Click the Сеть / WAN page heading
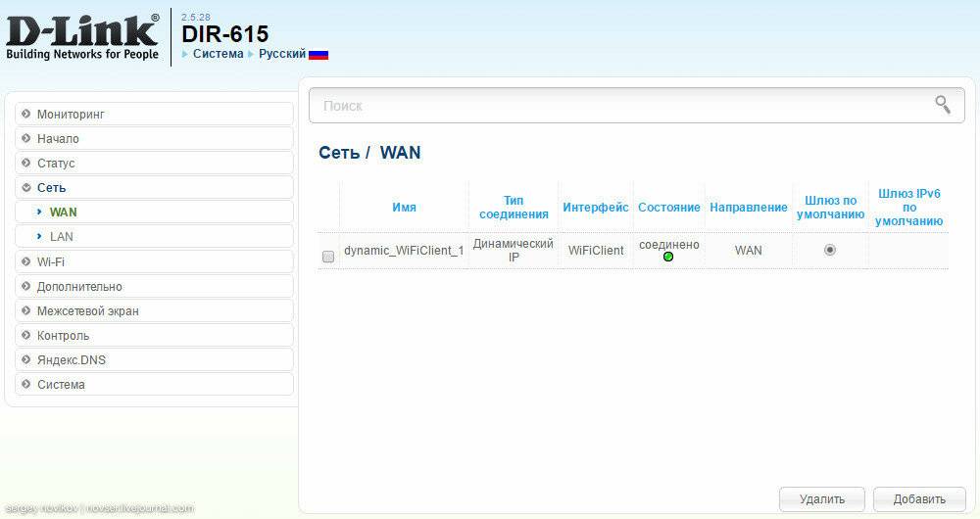Screen dimensions: 980x519 coord(369,153)
